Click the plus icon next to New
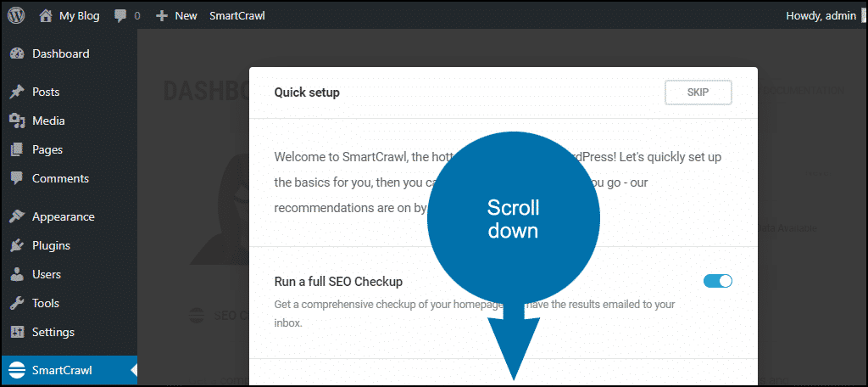 (x=162, y=16)
